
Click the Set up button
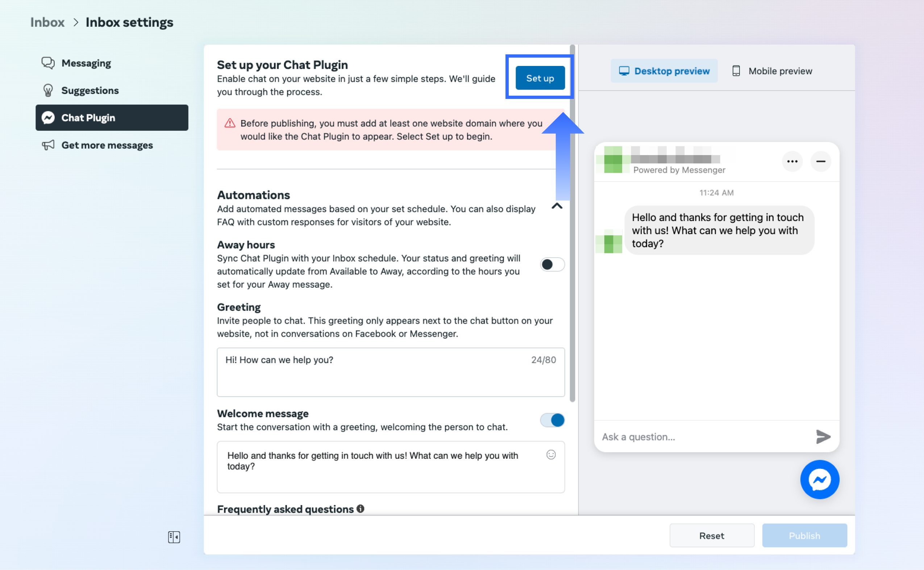pos(540,78)
